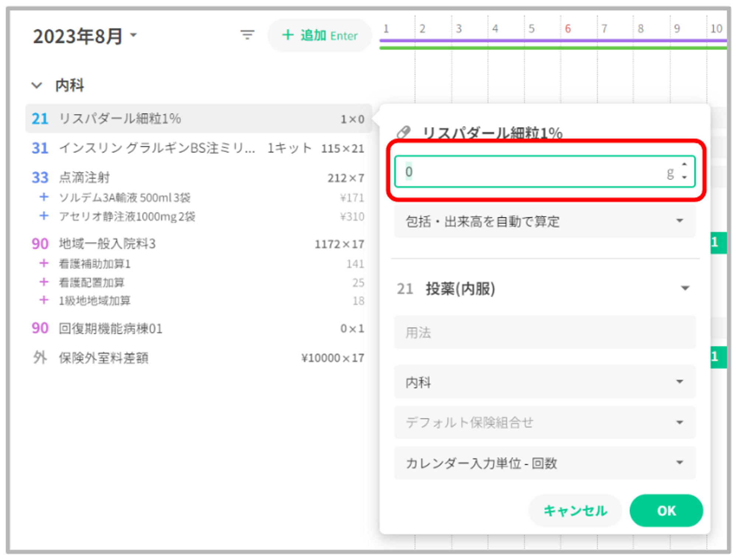Collapse the 内科 section chevron
The height and width of the screenshot is (560, 738).
point(37,85)
